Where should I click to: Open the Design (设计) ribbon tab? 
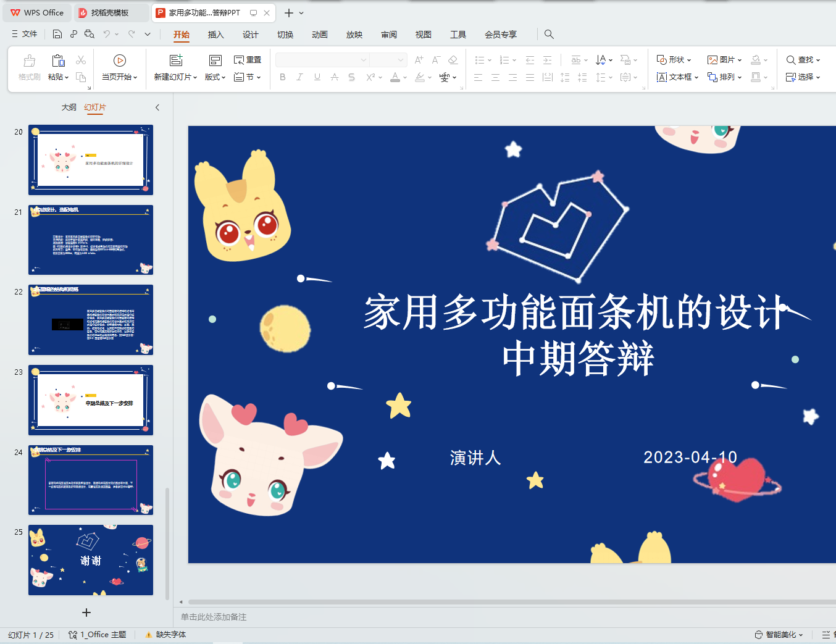(250, 35)
